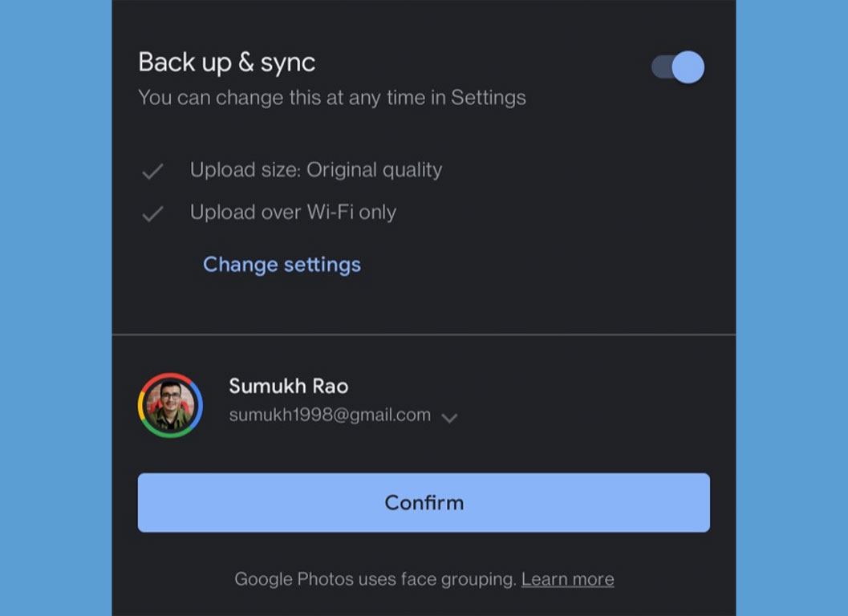Screen dimensions: 848x616
Task: Select the Upload size: Original quality text
Action: click(316, 170)
